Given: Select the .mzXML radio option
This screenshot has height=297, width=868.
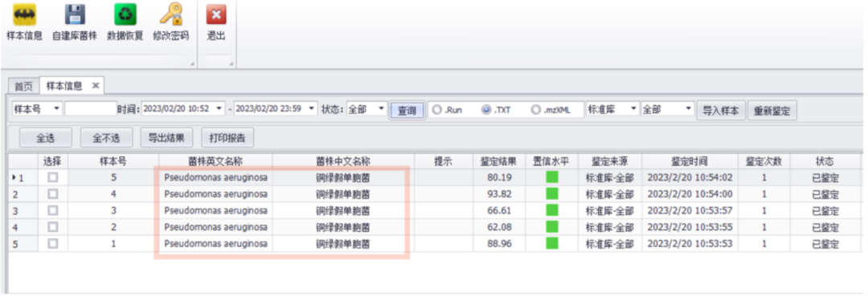Looking at the screenshot, I should tap(535, 109).
